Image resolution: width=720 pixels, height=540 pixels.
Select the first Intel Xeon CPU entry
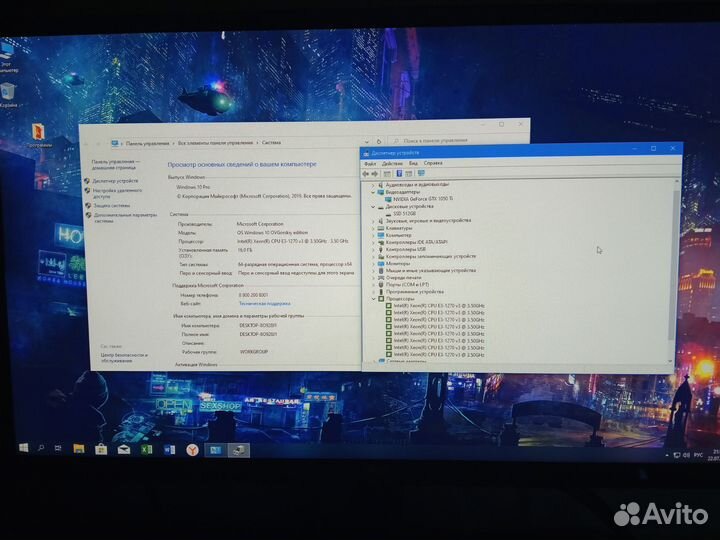pos(439,306)
